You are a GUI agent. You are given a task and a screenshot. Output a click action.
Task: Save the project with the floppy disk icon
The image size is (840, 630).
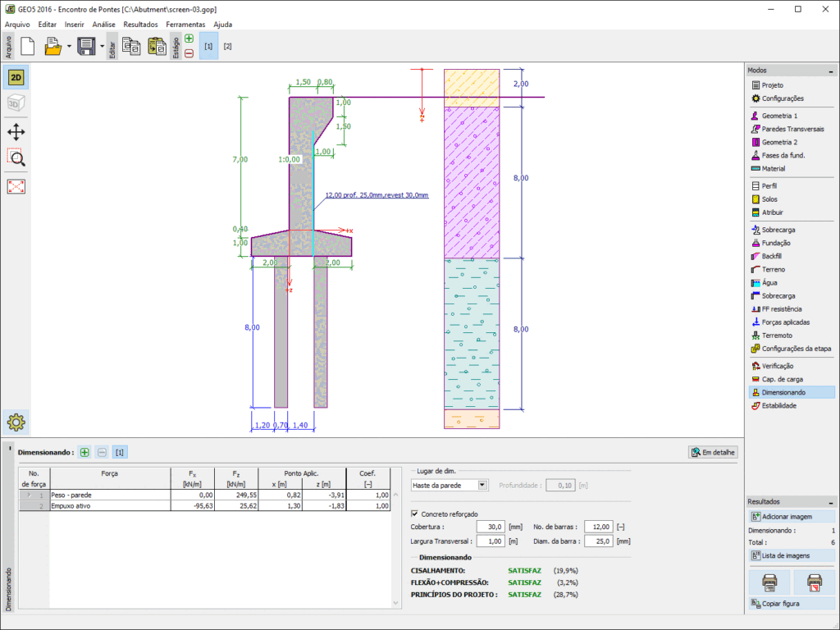(86, 46)
